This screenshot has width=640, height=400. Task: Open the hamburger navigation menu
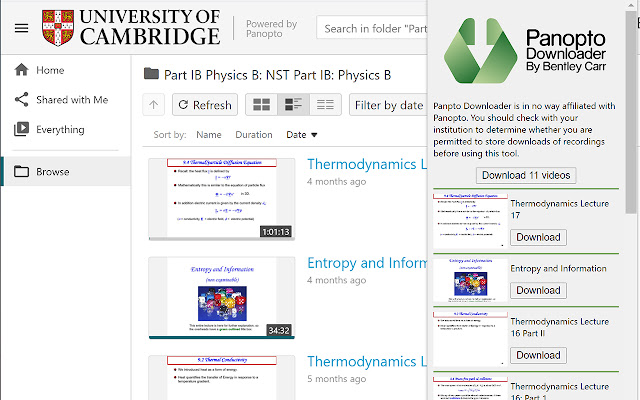(21, 28)
